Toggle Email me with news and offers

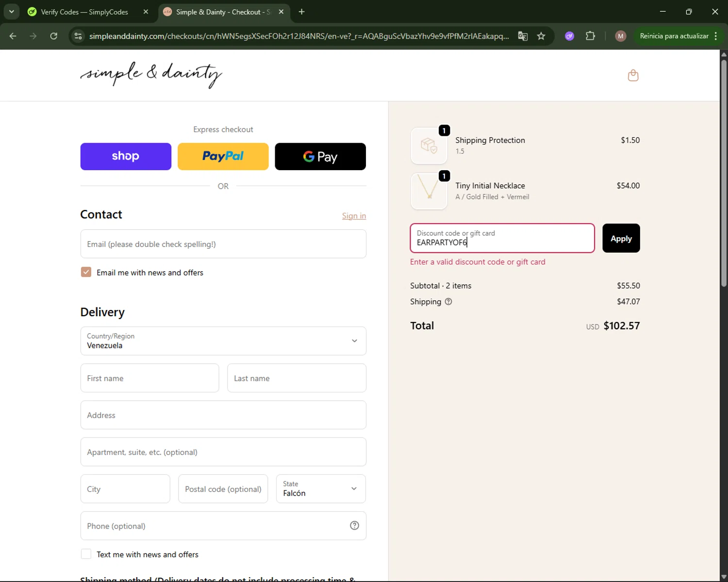pos(86,272)
